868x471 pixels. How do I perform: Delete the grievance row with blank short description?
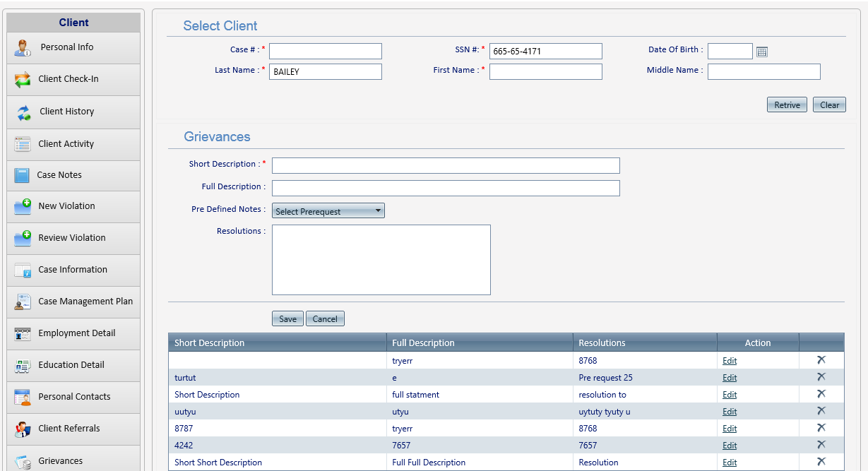click(821, 360)
